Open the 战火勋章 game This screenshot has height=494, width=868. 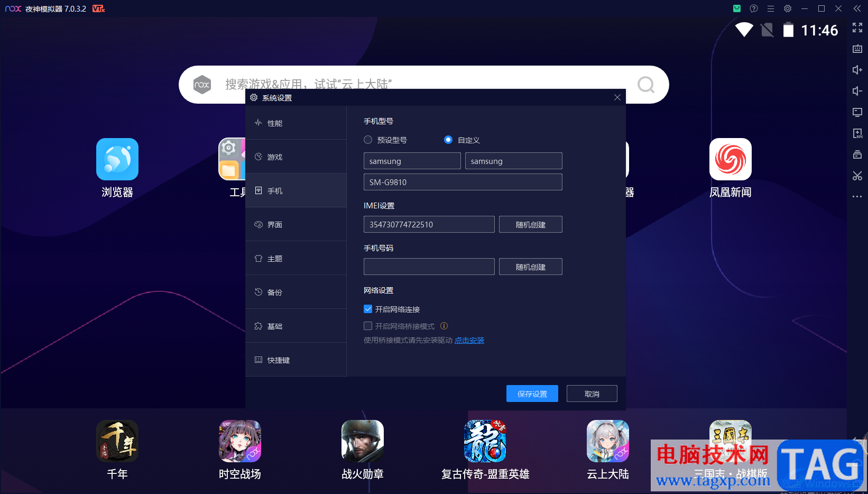(x=363, y=441)
